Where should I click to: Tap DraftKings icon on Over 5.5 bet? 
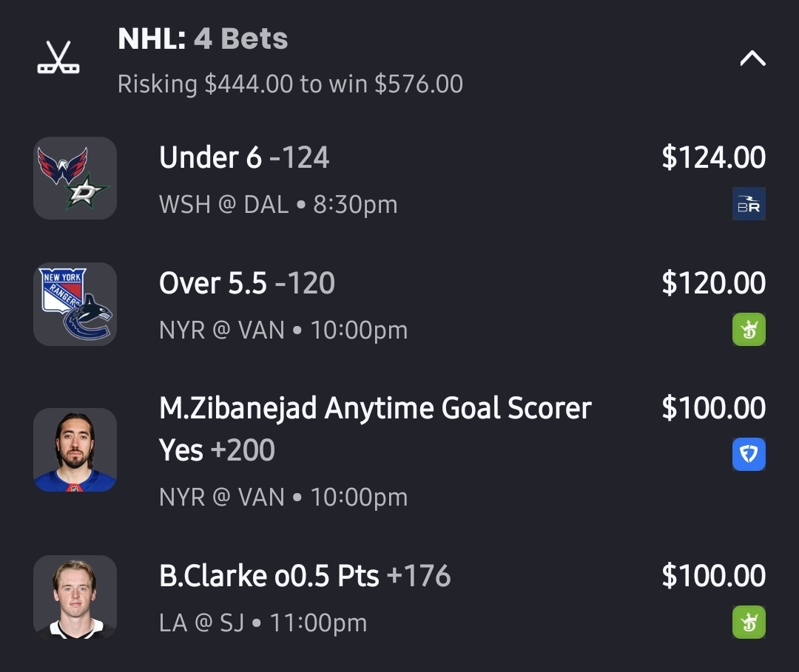click(748, 330)
